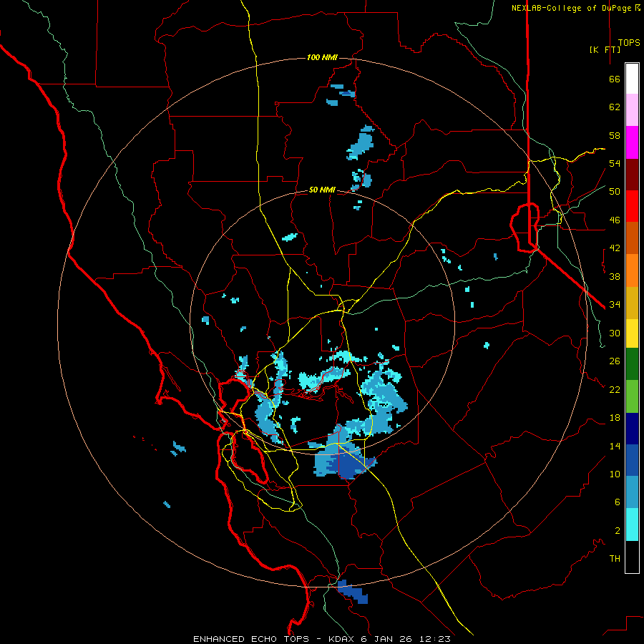
Task: Click the light orange legend swatch
Action: pos(632,270)
